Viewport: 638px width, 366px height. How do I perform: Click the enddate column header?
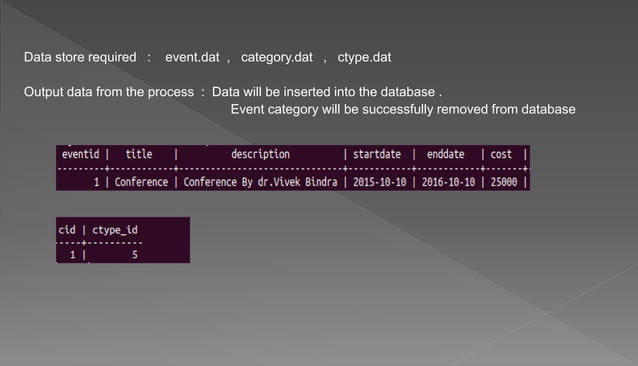(x=446, y=154)
